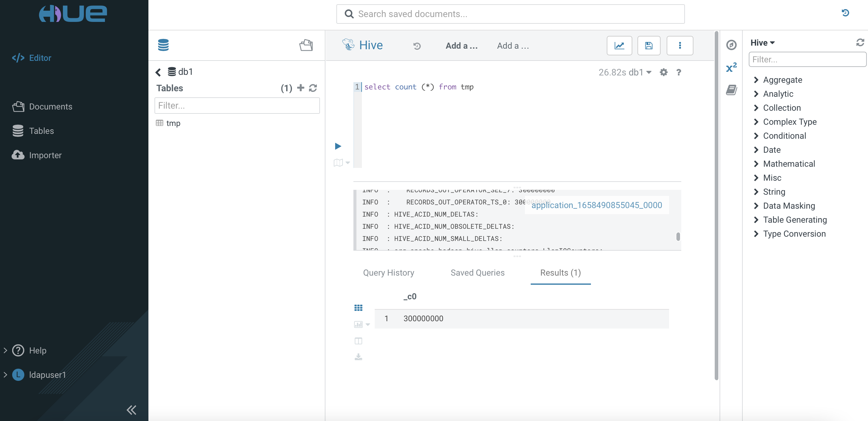Viewport: 868px width, 421px height.
Task: Collapse the left sidebar with double chevron
Action: click(x=131, y=410)
